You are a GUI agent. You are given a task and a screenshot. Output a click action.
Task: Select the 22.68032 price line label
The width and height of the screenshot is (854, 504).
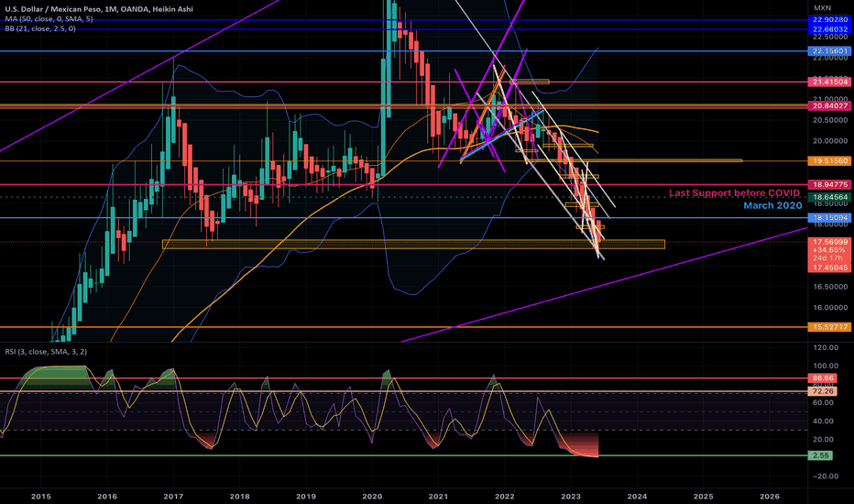pyautogui.click(x=830, y=29)
